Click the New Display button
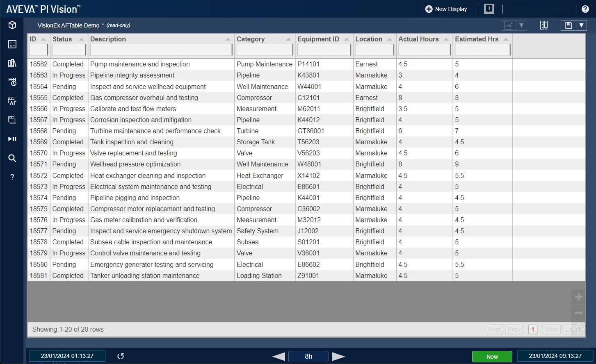596x364 pixels. 446,9
